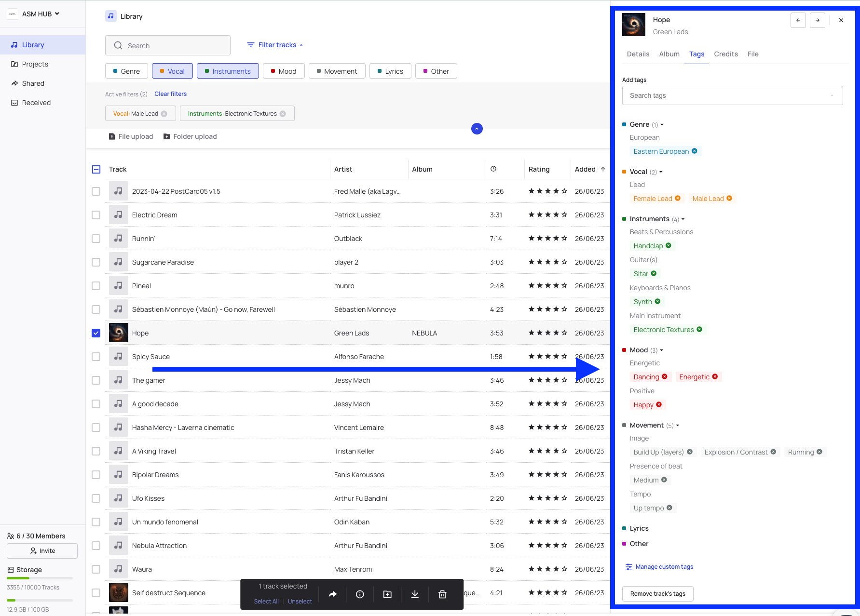Check the Pineal track checkbox
This screenshot has width=860, height=616.
(x=96, y=286)
